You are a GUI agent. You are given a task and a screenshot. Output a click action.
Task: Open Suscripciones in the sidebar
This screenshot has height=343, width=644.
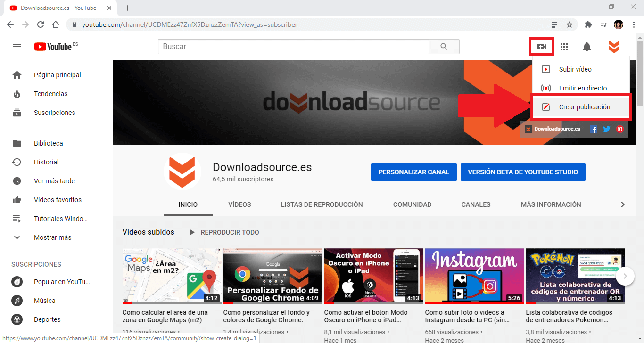[x=57, y=113]
